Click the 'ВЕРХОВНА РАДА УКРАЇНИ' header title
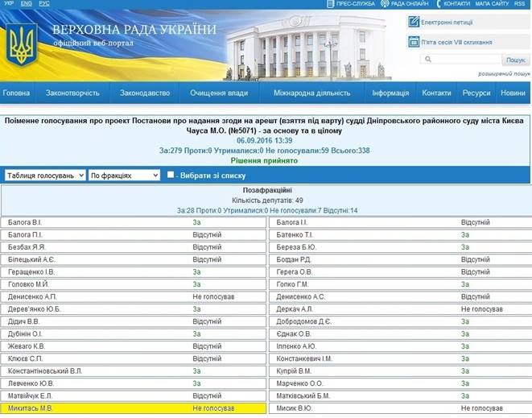The width and height of the screenshot is (532, 418). click(x=134, y=30)
